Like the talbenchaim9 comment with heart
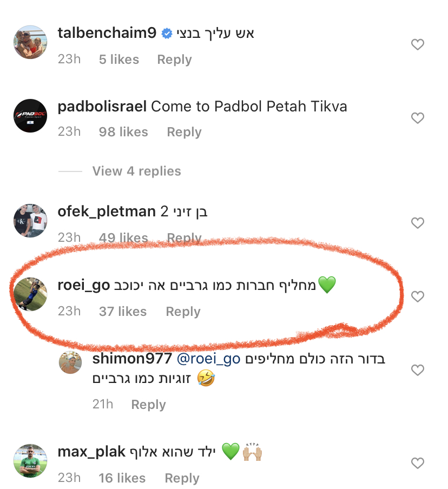Image resolution: width=448 pixels, height=489 pixels. click(418, 45)
